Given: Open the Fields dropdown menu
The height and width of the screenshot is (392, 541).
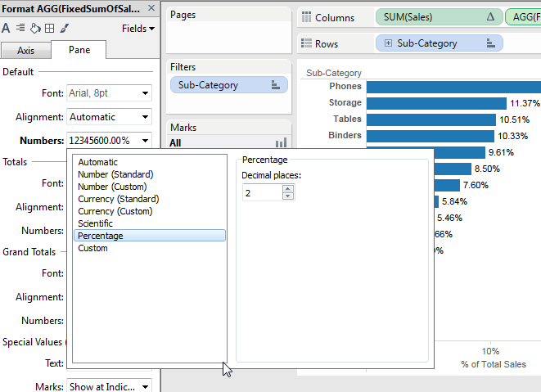Looking at the screenshot, I should (138, 29).
